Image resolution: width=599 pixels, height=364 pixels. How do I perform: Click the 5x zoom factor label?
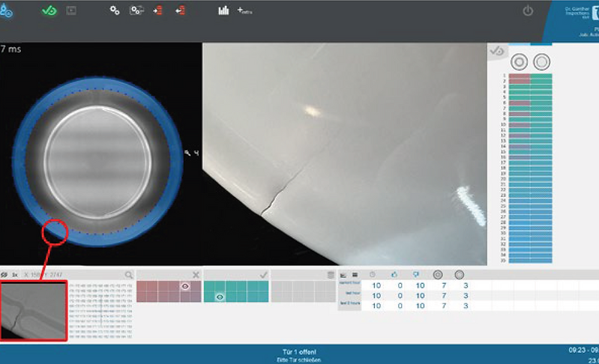click(x=14, y=275)
